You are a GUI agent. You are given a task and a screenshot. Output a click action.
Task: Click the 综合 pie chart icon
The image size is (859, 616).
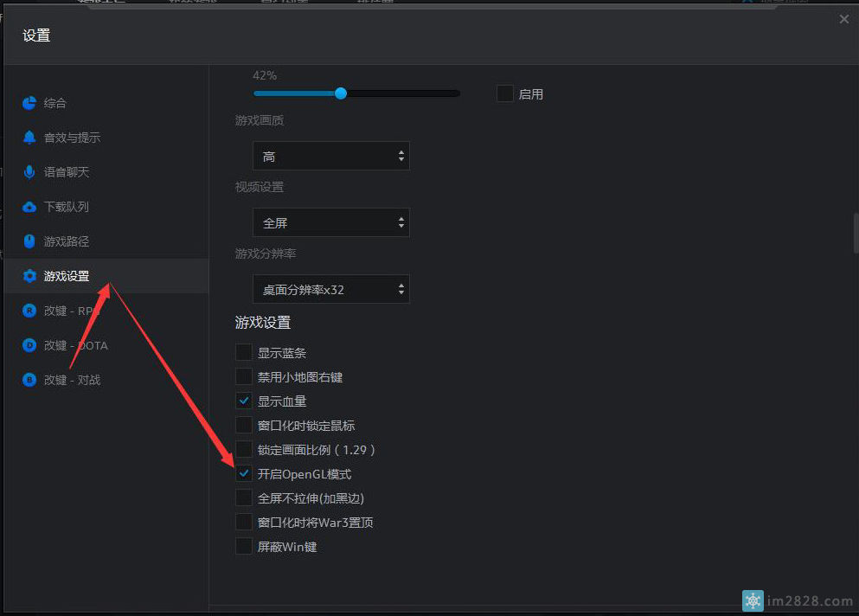click(29, 103)
